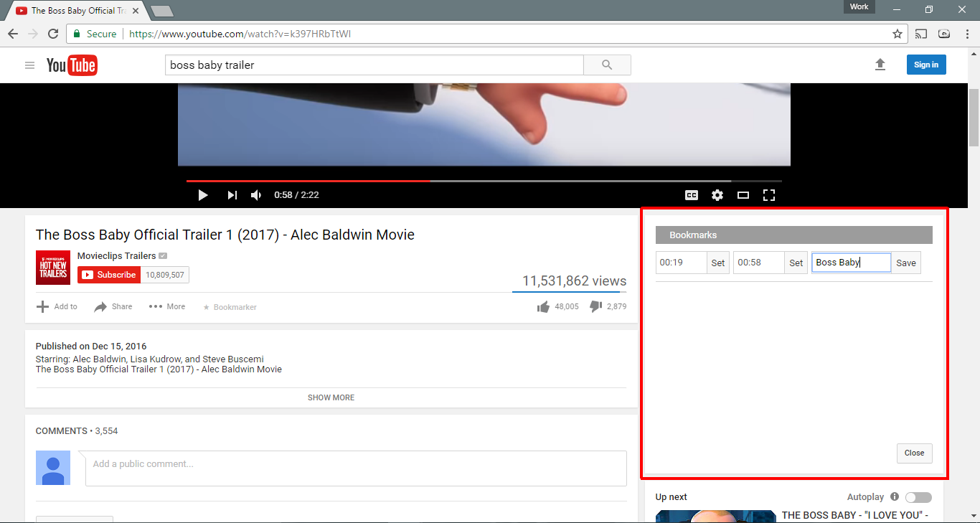The height and width of the screenshot is (523, 980).
Task: Open the YouTube hamburger guide menu
Action: coord(29,65)
